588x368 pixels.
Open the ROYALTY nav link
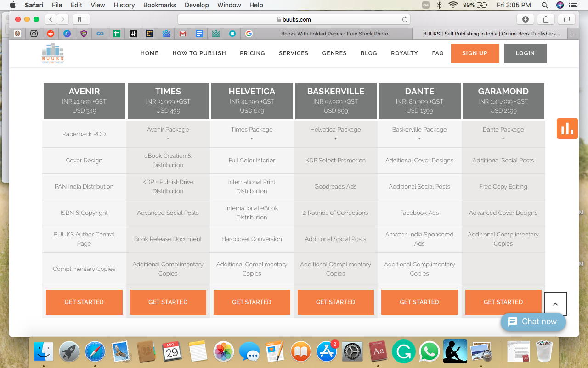point(404,53)
